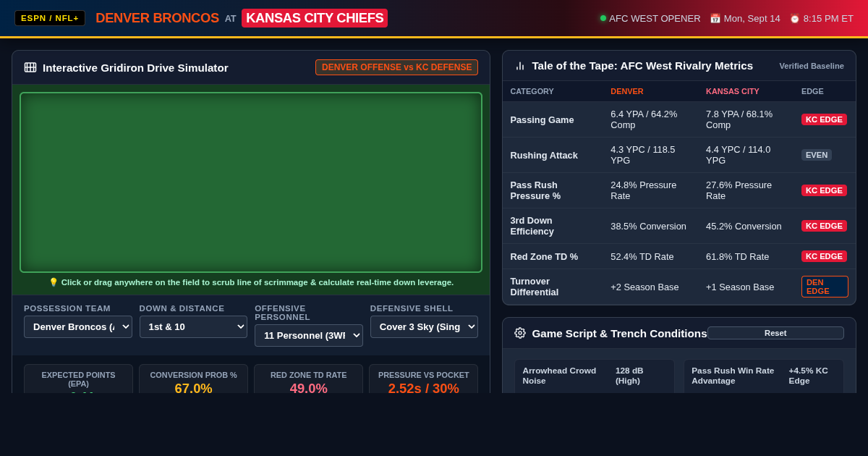The height and width of the screenshot is (456, 868).
Task: Click the Reset button in Game Script panel
Action: click(x=775, y=333)
